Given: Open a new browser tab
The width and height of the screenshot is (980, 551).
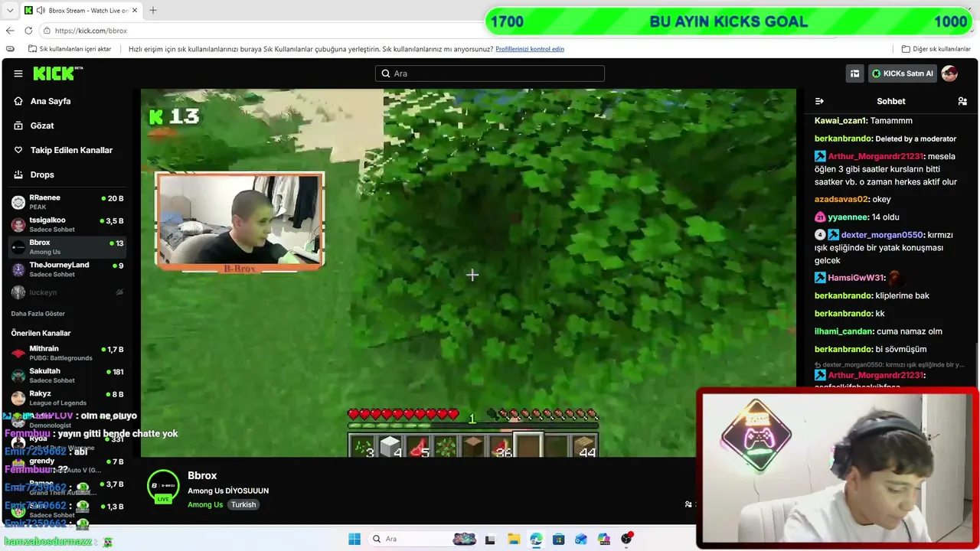Looking at the screenshot, I should pos(153,11).
